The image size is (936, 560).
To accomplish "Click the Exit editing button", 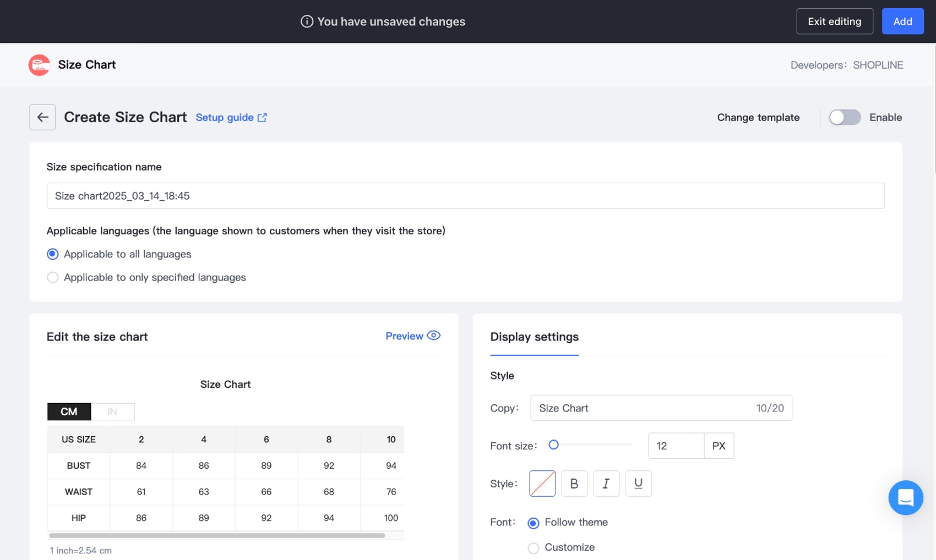I will [834, 21].
